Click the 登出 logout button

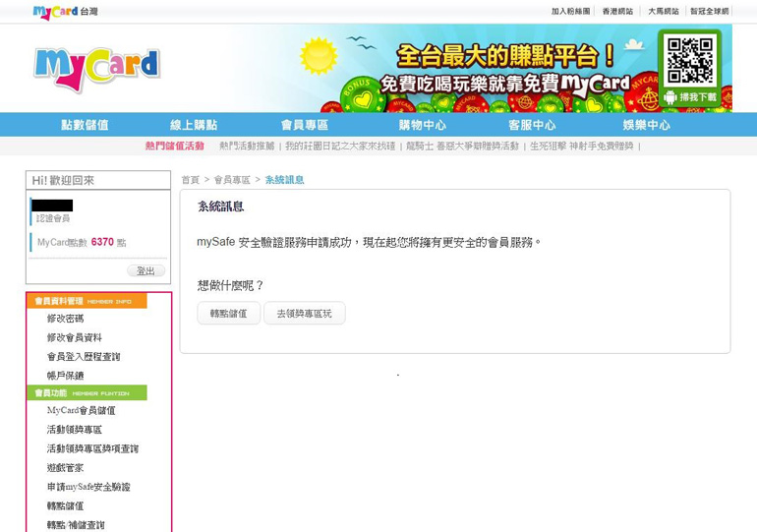tap(146, 270)
